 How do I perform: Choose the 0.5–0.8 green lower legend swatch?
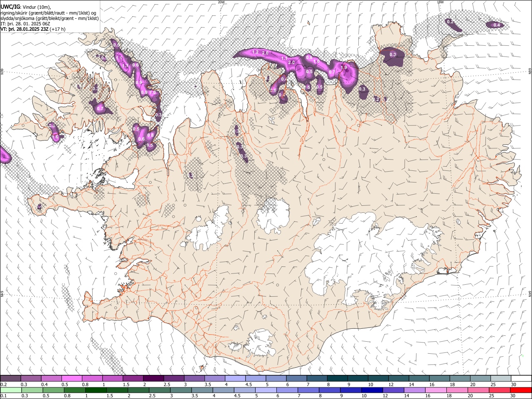click(x=53, y=390)
